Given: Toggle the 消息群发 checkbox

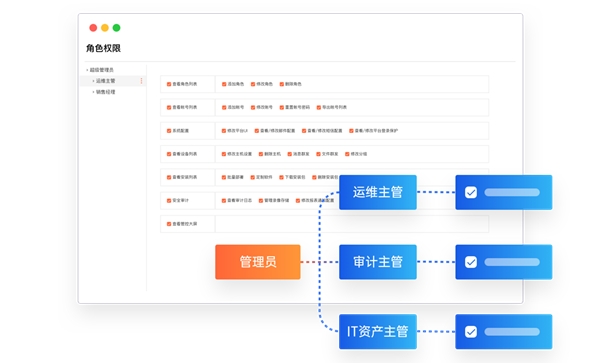Looking at the screenshot, I should 290,154.
